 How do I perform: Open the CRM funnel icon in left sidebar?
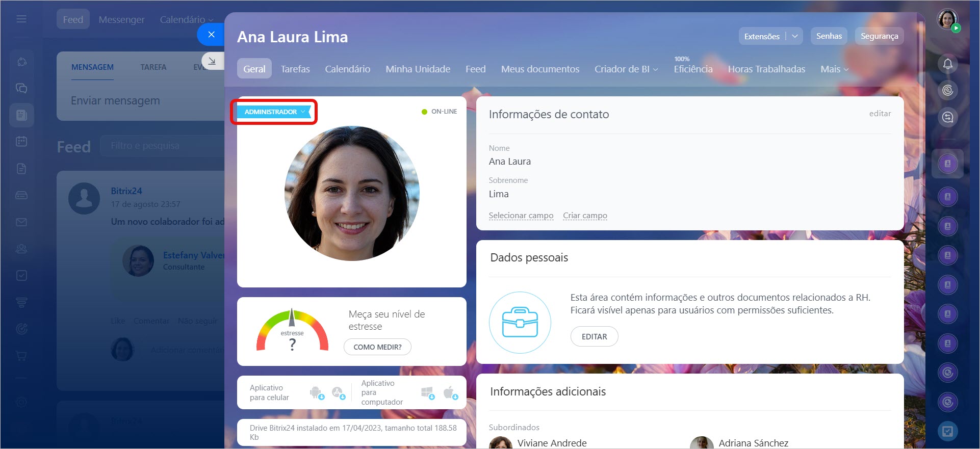coord(21,302)
